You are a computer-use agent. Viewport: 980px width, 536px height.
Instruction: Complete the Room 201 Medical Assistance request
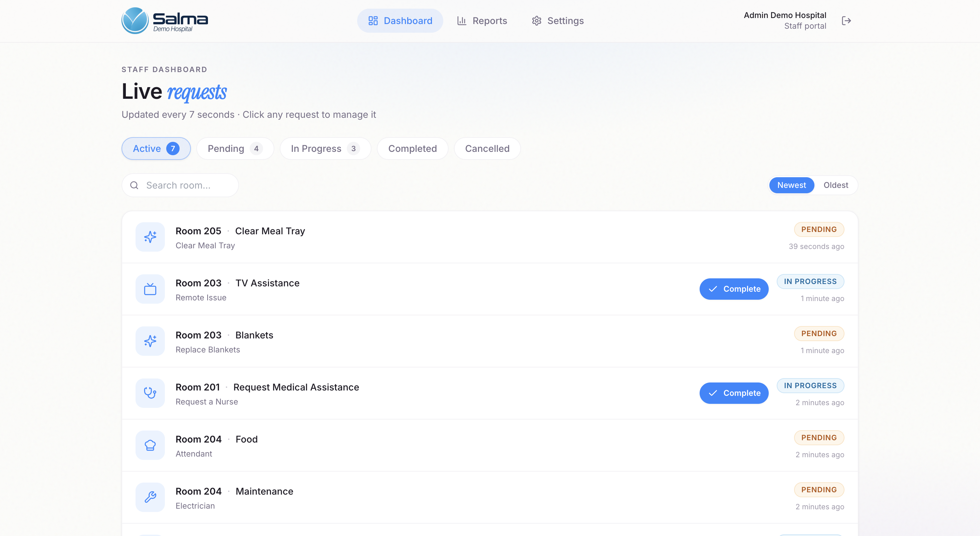734,393
